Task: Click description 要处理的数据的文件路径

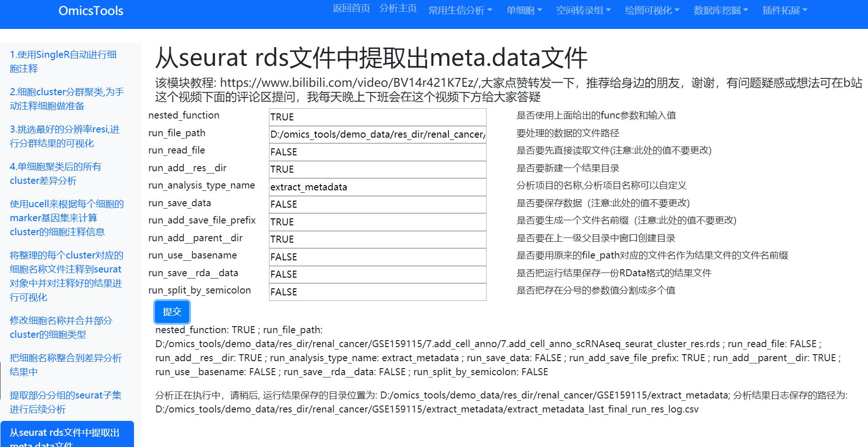Action: tap(568, 133)
